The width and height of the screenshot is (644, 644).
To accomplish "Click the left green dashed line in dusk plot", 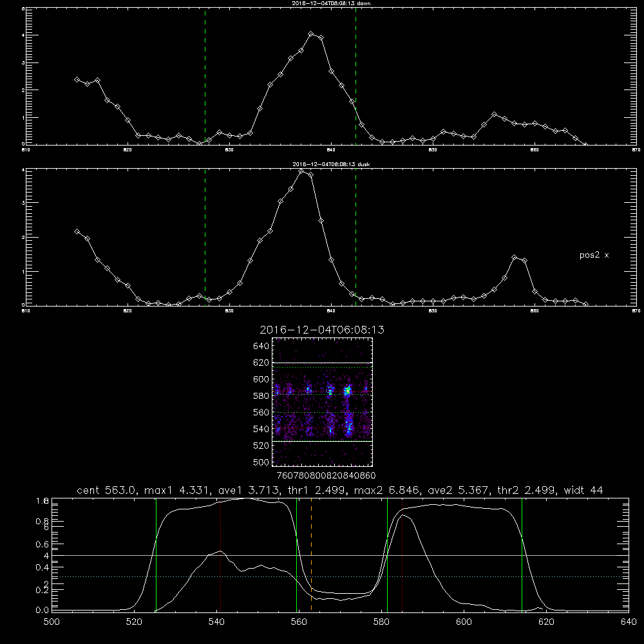I will pos(205,237).
